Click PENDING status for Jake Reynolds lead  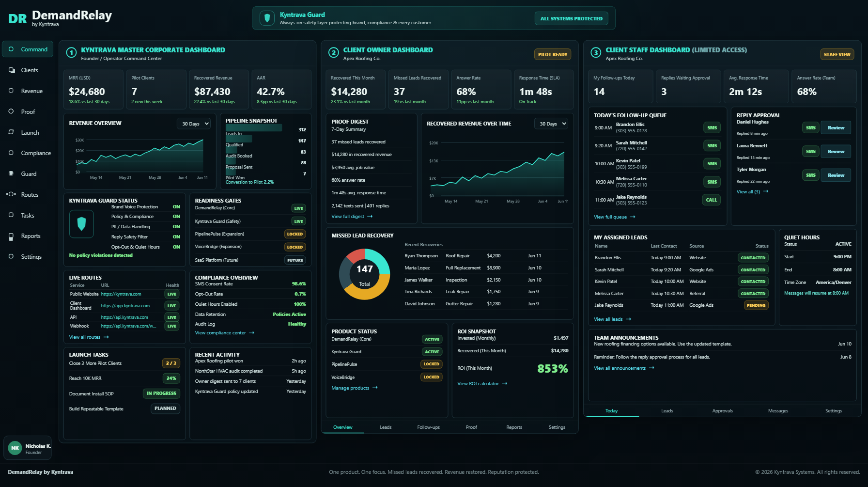[756, 305]
